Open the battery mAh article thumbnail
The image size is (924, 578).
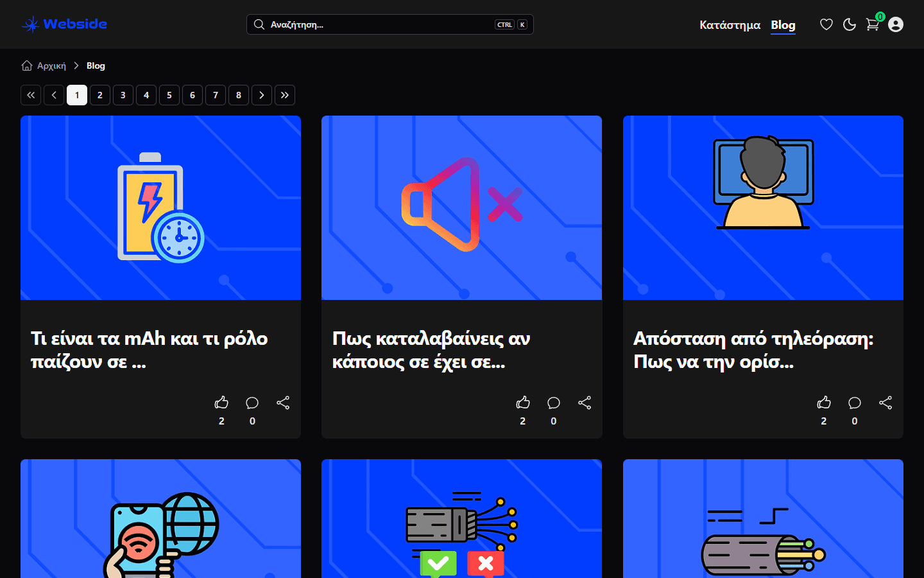[x=160, y=207]
